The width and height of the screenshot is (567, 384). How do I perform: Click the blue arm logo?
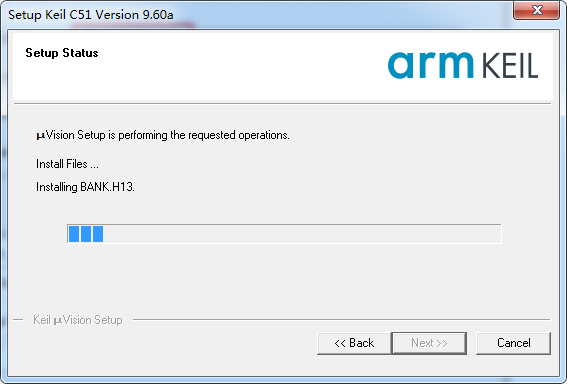click(431, 65)
